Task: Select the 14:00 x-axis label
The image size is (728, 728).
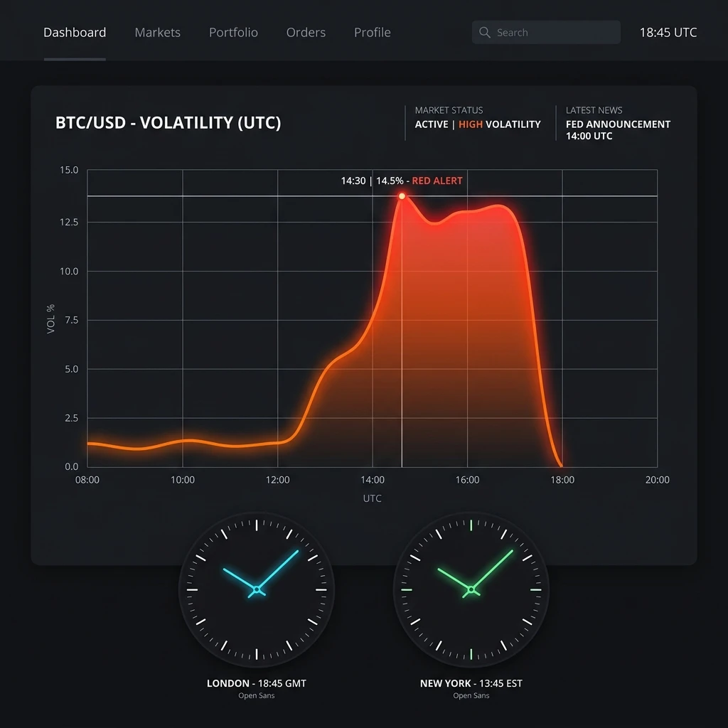Action: pyautogui.click(x=373, y=480)
